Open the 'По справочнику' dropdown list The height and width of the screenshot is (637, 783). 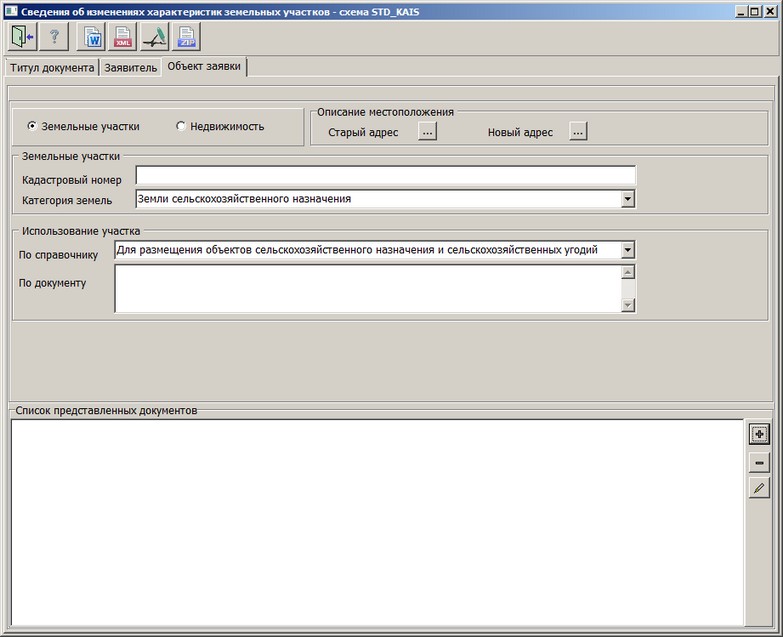pos(627,250)
